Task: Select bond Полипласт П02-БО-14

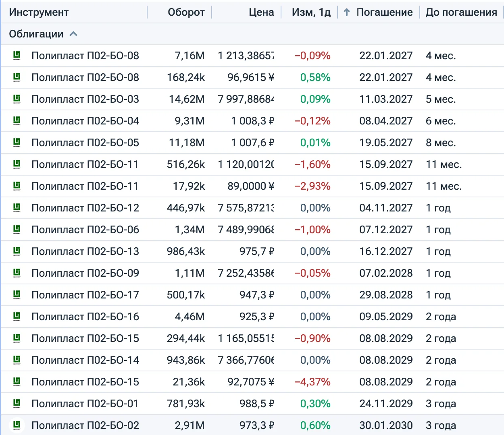Action: [85, 360]
